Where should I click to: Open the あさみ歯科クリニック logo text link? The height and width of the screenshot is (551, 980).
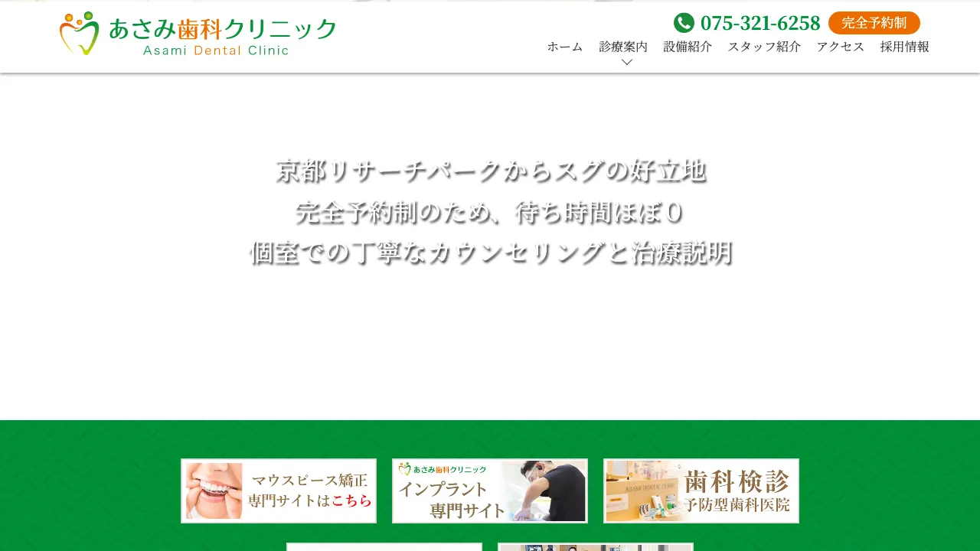coord(222,29)
